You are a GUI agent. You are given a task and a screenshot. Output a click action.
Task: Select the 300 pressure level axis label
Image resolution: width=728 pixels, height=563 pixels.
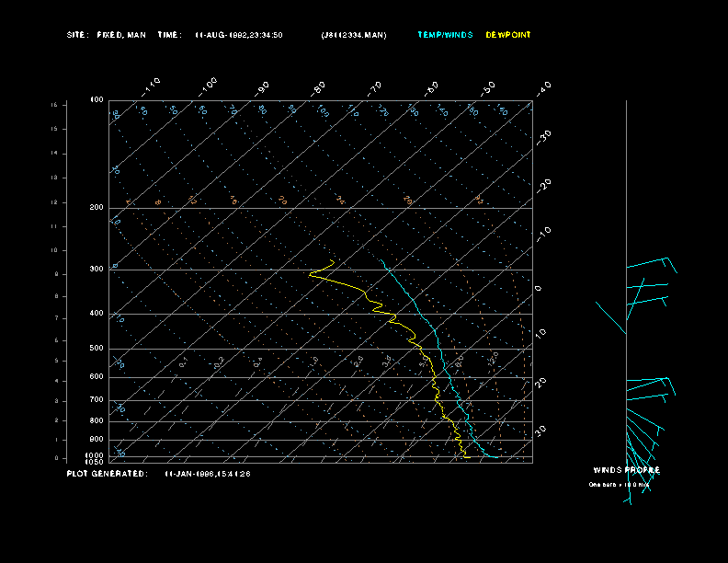coord(97,270)
